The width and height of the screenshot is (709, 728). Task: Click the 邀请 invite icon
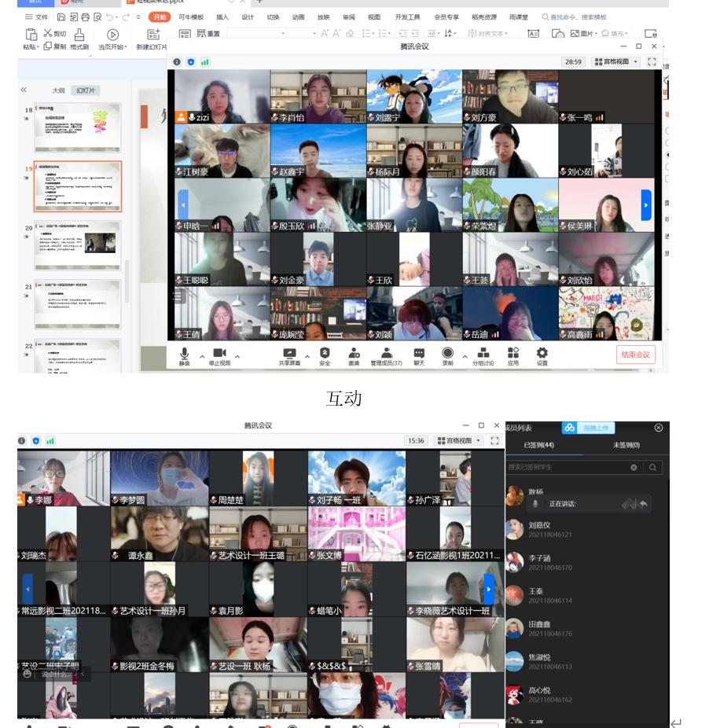tap(354, 355)
